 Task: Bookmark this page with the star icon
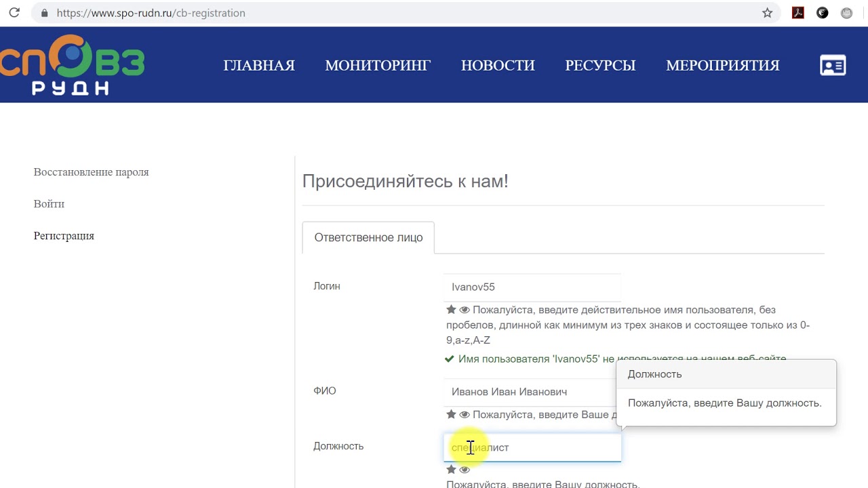click(767, 13)
